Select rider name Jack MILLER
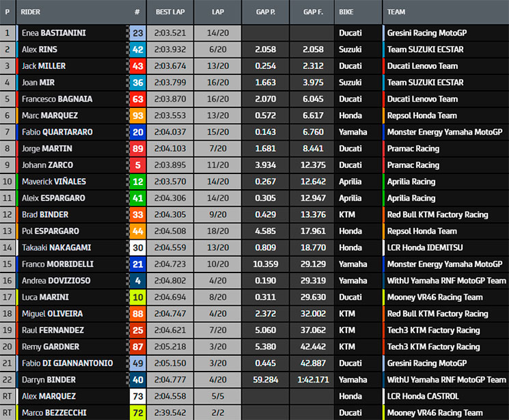The width and height of the screenshot is (509, 420). (44, 66)
